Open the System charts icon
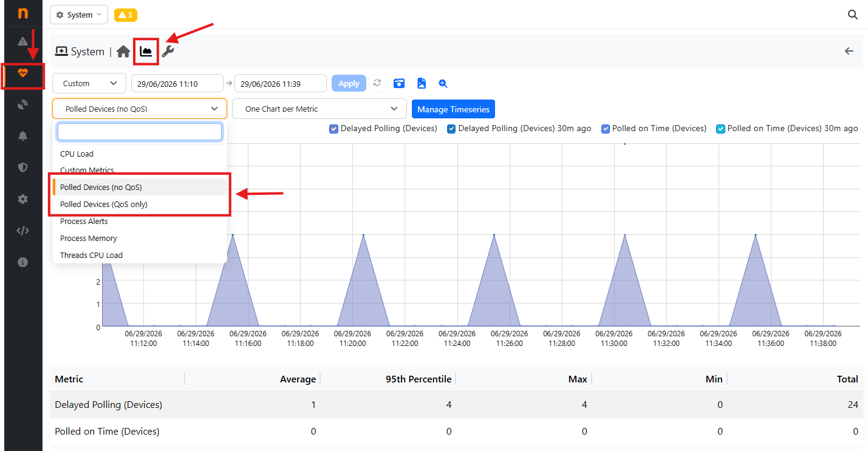 pos(146,51)
